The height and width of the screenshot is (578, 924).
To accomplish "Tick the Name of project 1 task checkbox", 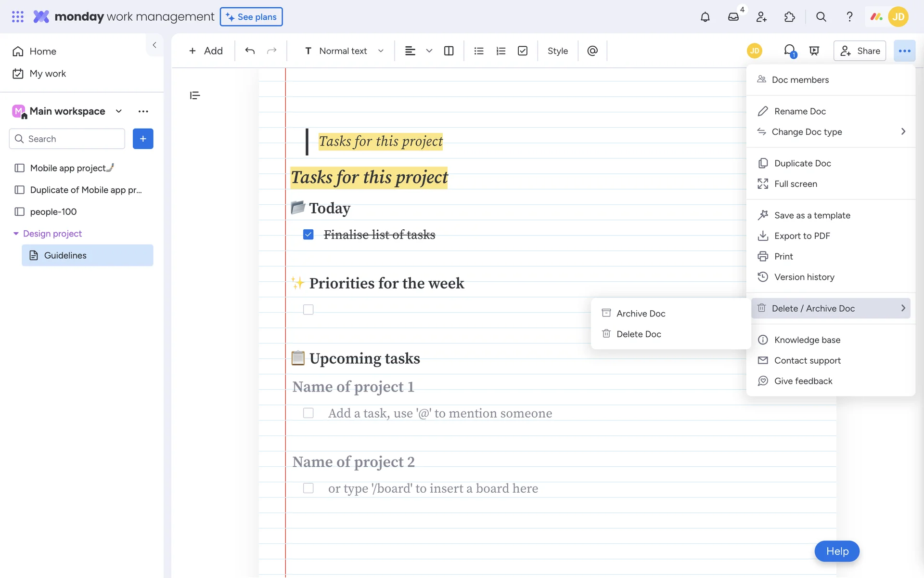I will [x=308, y=413].
